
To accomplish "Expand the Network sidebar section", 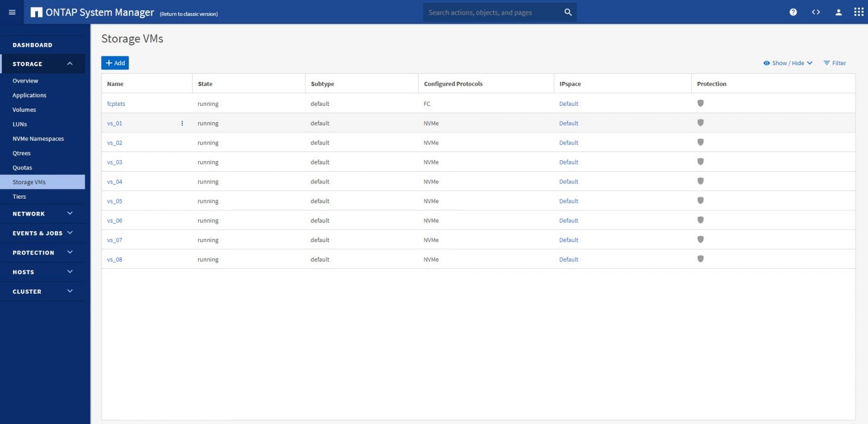I will pos(70,213).
